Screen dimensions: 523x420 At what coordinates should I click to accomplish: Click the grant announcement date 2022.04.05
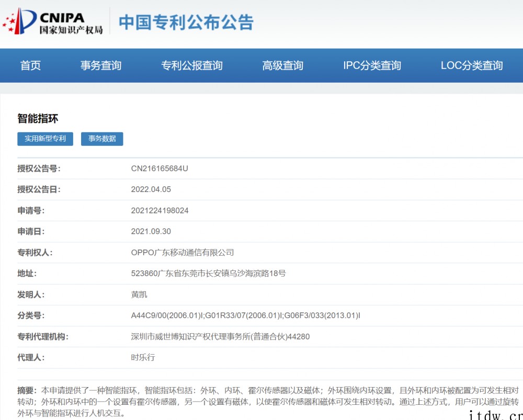151,189
